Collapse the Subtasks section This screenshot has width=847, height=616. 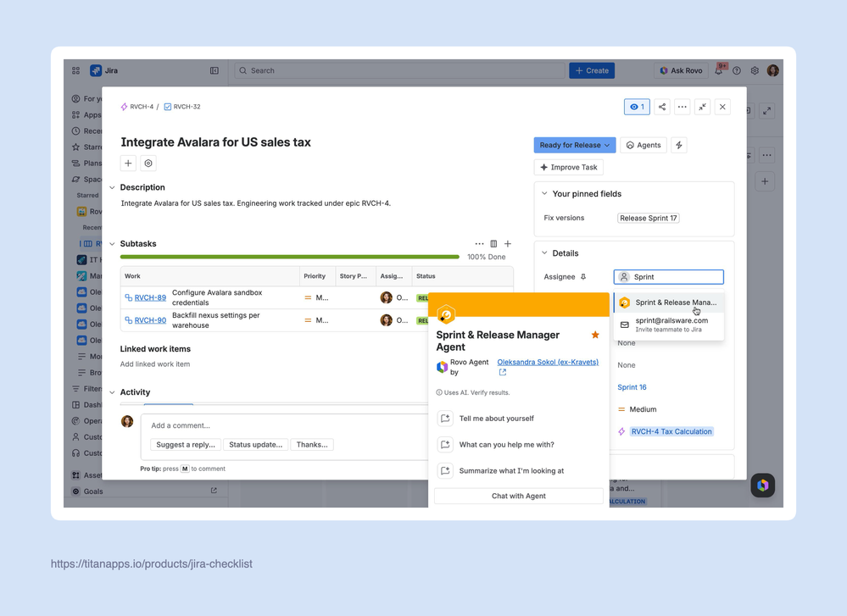coord(113,244)
